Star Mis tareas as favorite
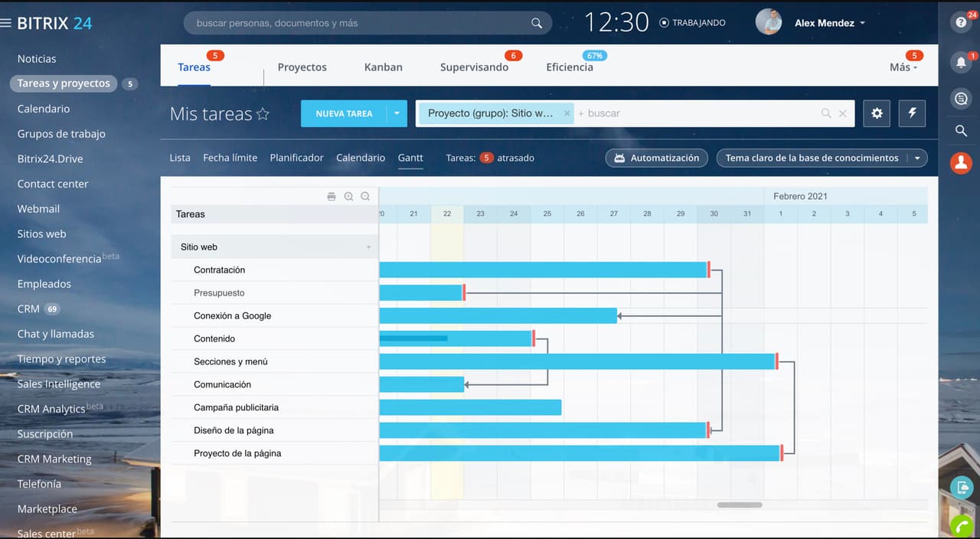Image resolution: width=980 pixels, height=539 pixels. (x=263, y=114)
